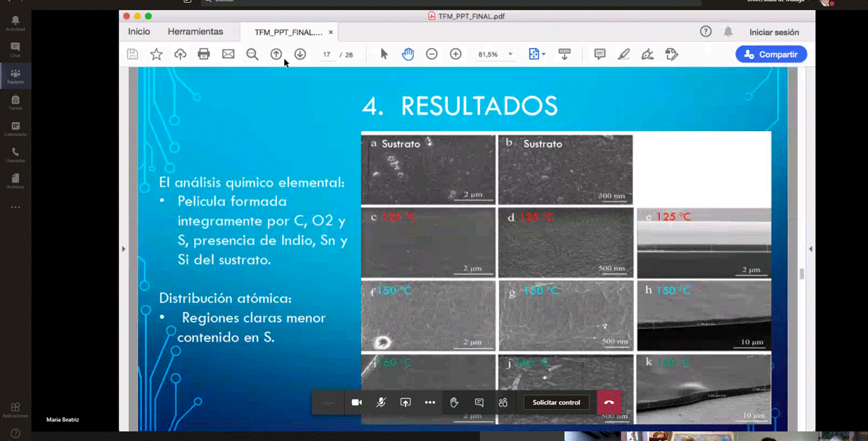
Task: Open Chat in the Teams sidebar
Action: point(15,50)
